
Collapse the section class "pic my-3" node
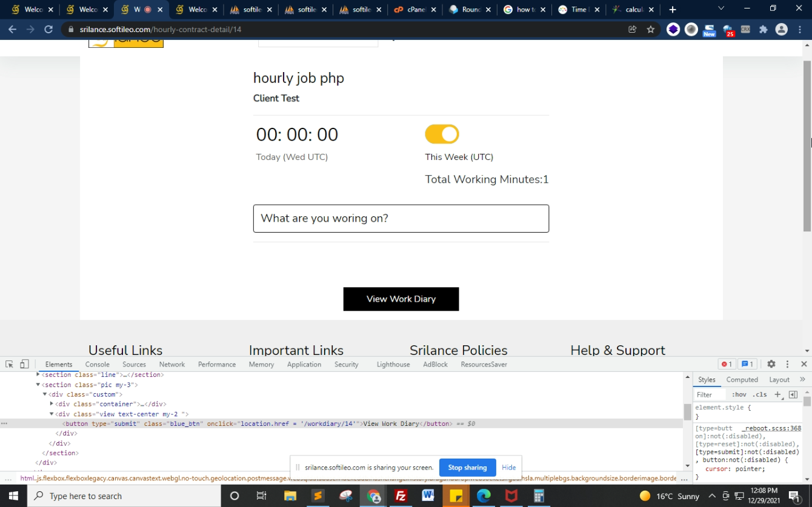tap(38, 385)
